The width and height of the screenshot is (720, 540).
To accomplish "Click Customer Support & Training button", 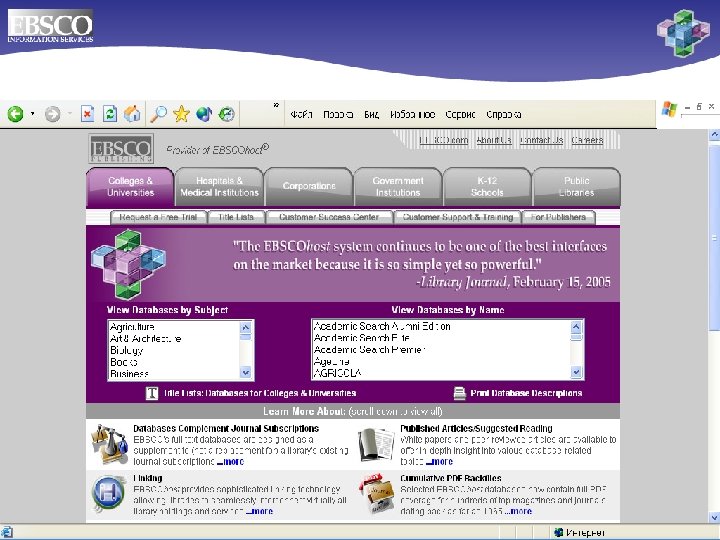I will (458, 217).
